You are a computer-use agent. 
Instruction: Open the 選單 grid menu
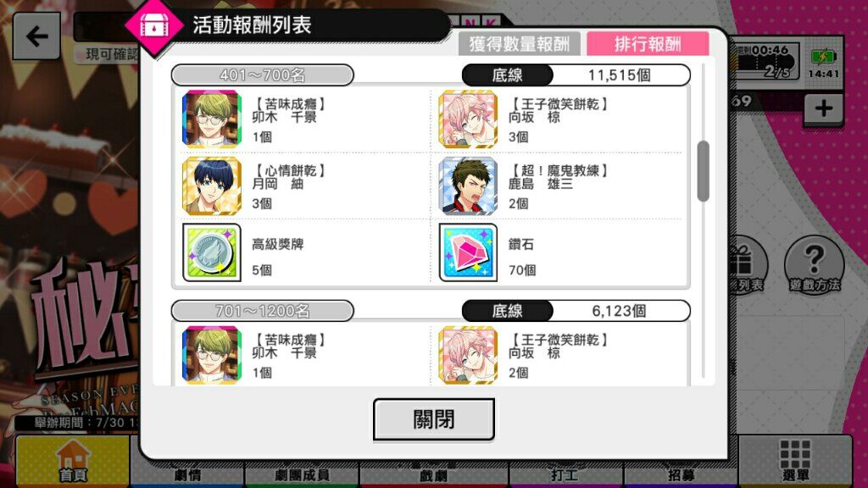(x=795, y=462)
